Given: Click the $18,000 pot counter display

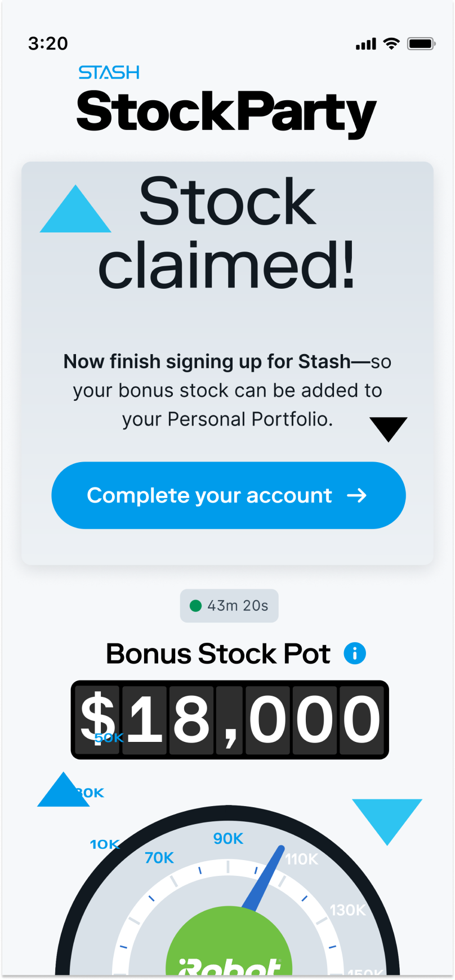Looking at the screenshot, I should (x=230, y=720).
